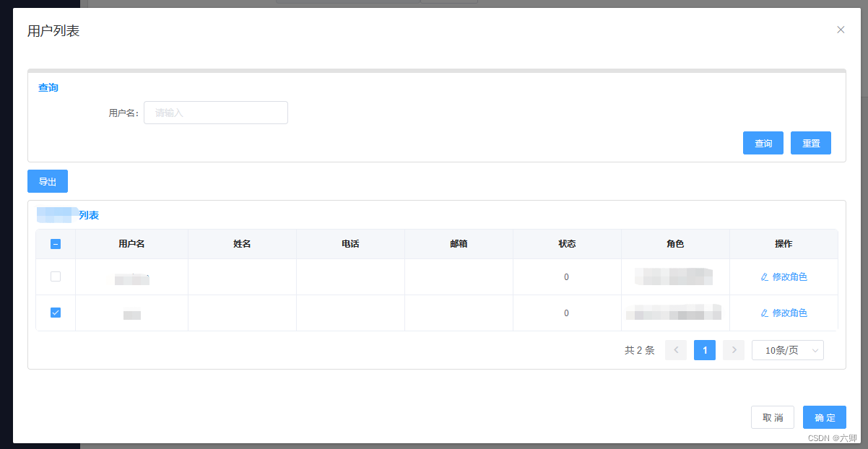The height and width of the screenshot is (449, 868).
Task: Toggle the select-all checkbox in the table header
Action: point(56,244)
